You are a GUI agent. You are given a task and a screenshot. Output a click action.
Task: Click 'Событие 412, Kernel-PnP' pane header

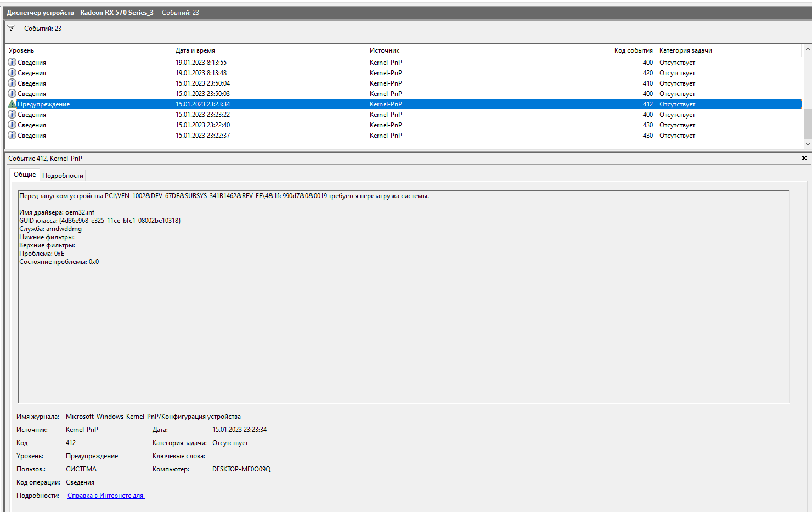pos(45,159)
